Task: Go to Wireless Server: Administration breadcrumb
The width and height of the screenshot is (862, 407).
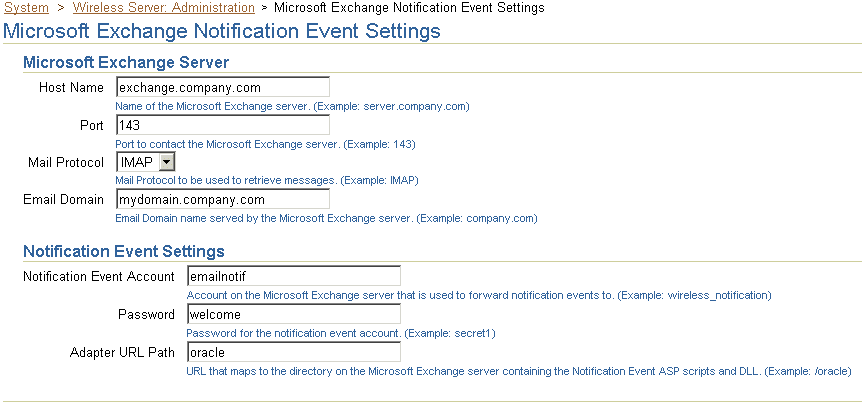Action: pos(163,8)
